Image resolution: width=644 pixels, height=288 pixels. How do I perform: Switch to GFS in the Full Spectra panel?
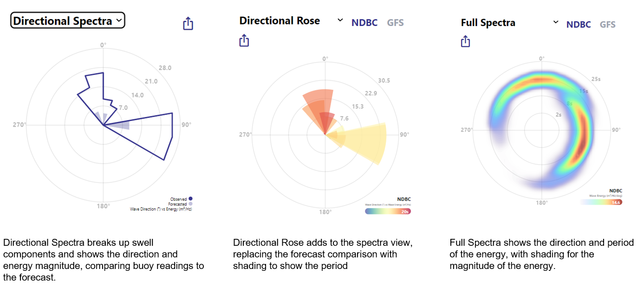(x=608, y=25)
